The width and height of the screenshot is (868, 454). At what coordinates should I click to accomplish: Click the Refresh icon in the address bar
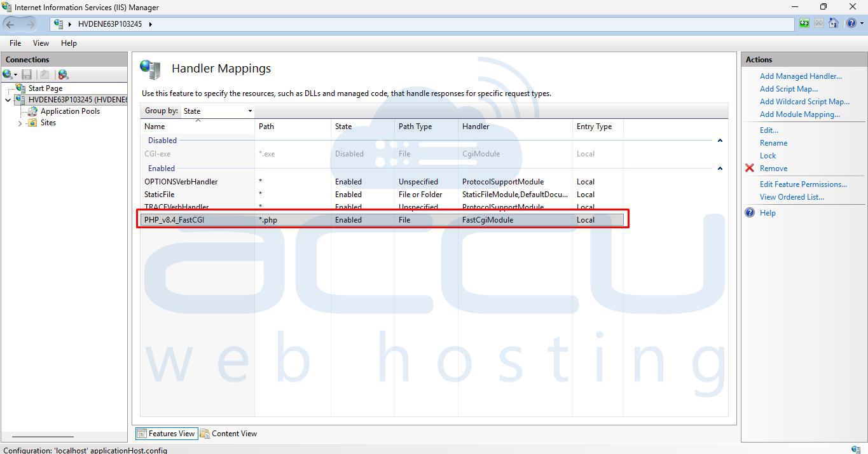coord(803,23)
